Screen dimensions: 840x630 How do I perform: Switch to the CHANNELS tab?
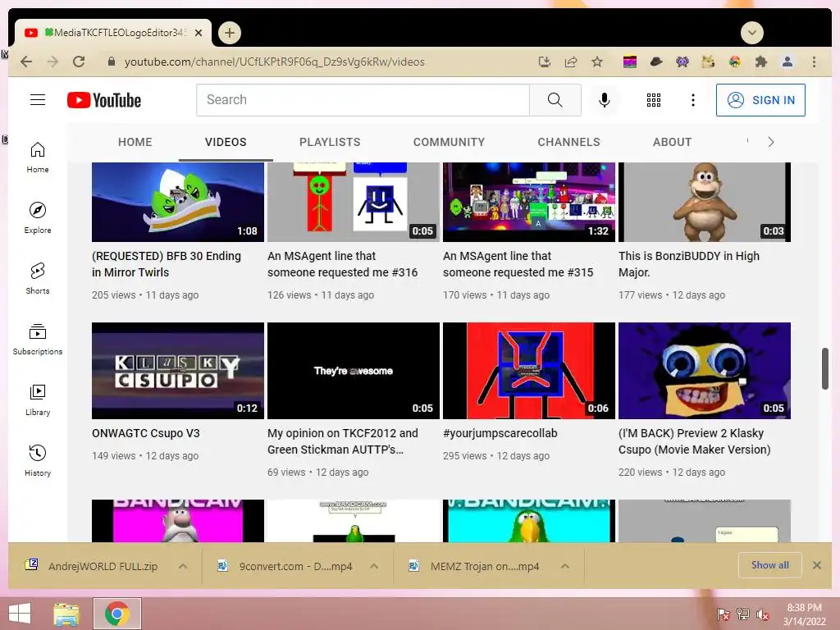click(568, 142)
